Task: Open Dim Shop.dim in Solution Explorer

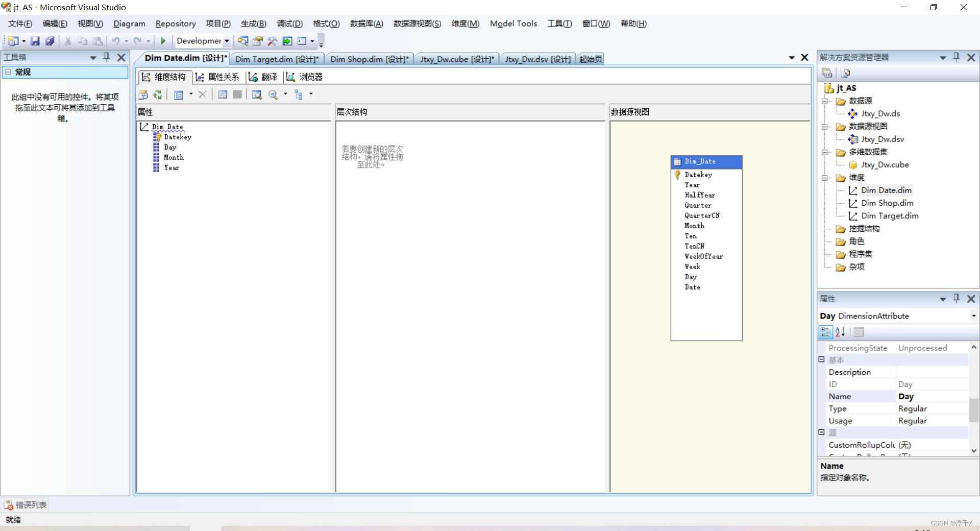Action: point(887,203)
